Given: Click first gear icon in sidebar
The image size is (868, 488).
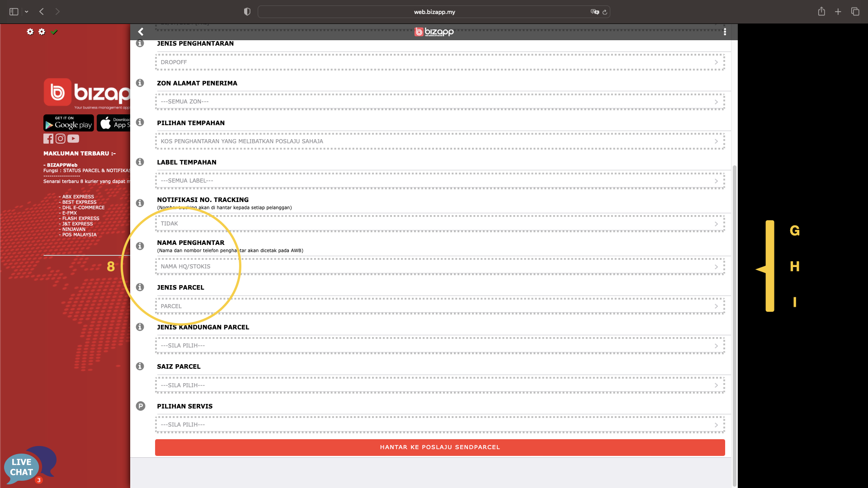Looking at the screenshot, I should point(30,32).
